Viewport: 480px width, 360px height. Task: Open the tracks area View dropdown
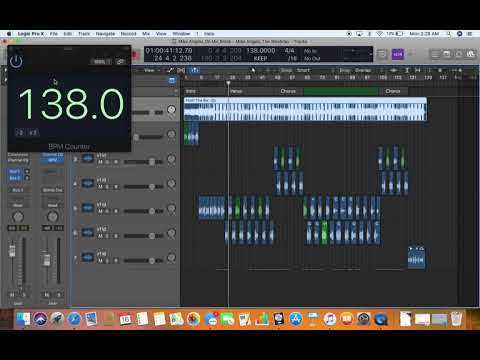[152, 70]
